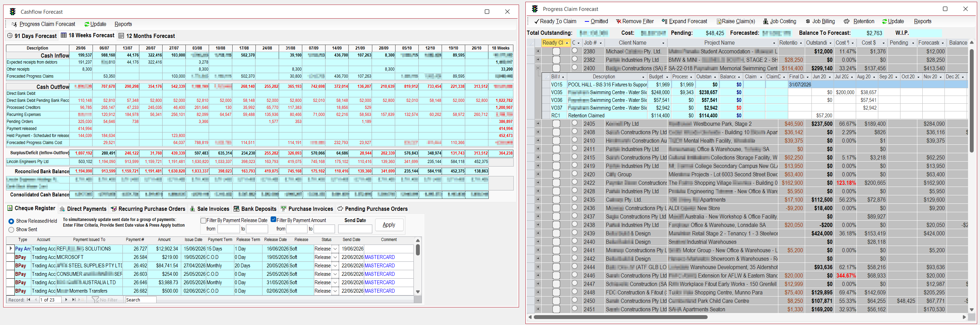
Task: Click the Recurring Purchase Orders tab icon
Action: point(113,209)
